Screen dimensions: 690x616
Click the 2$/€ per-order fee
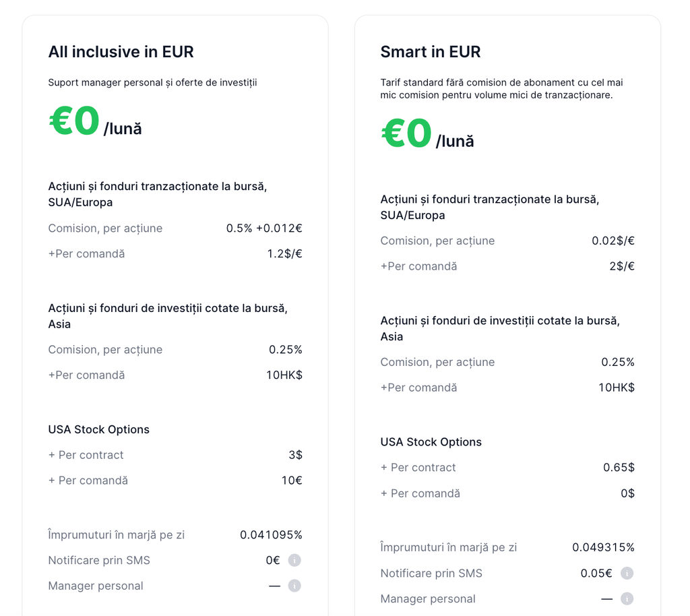(x=621, y=266)
